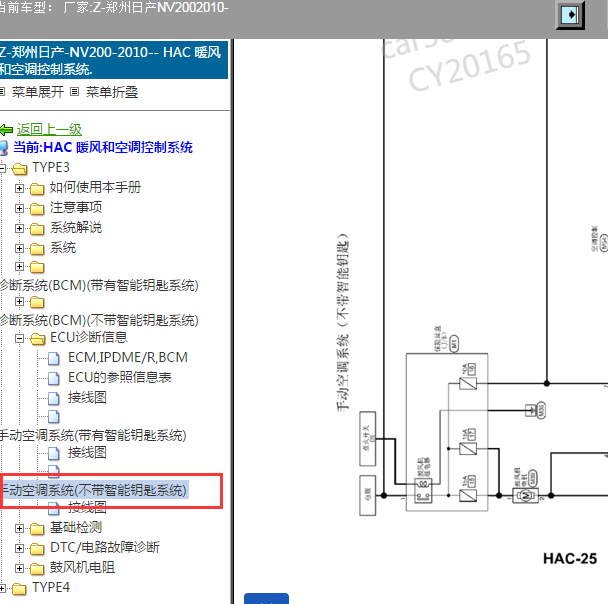
Task: Open 接线图 under ECU的参照信息表
Action: (87, 397)
